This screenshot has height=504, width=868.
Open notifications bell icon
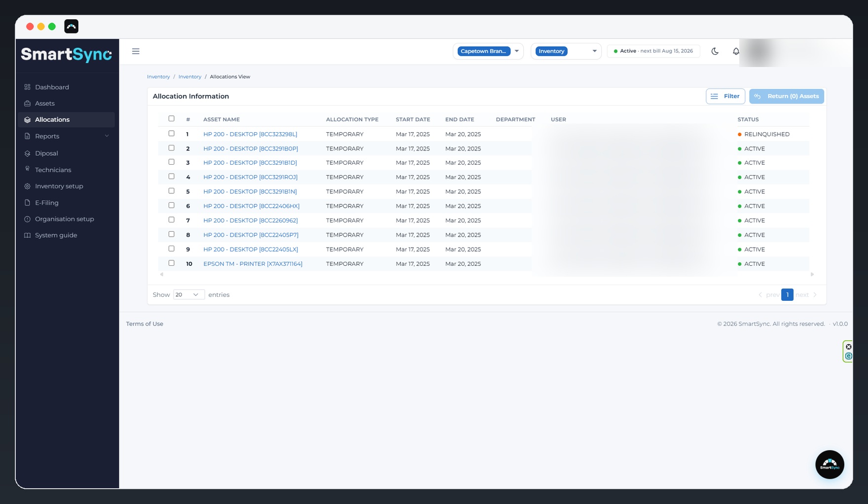pos(735,51)
